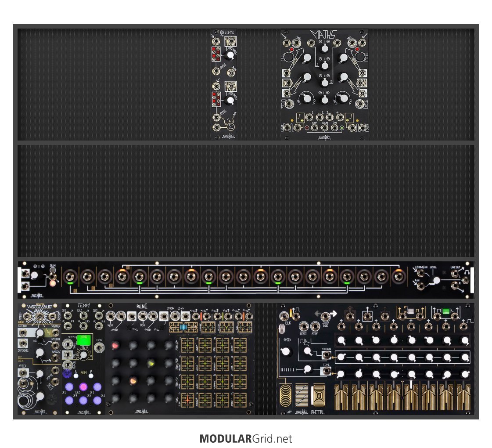492x448 pixels.
Task: Click the channel 1 Rise knob on Maths
Action: pyautogui.click(x=307, y=58)
